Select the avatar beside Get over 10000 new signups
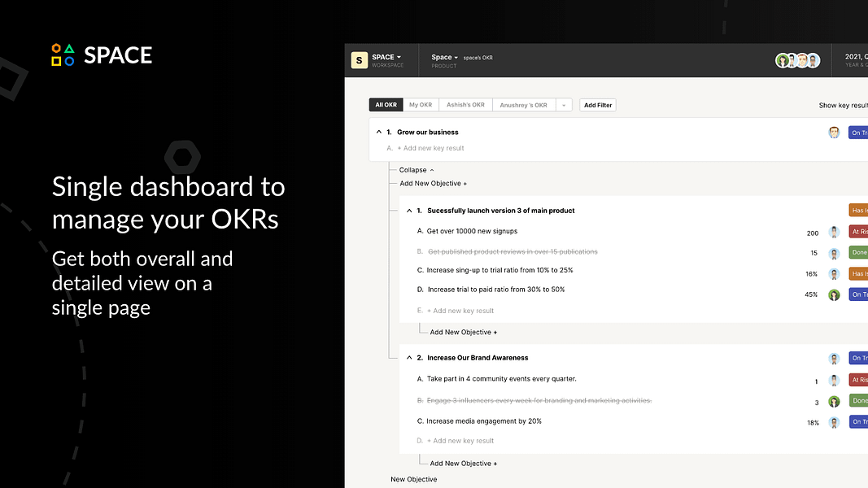This screenshot has height=488, width=868. pyautogui.click(x=834, y=231)
